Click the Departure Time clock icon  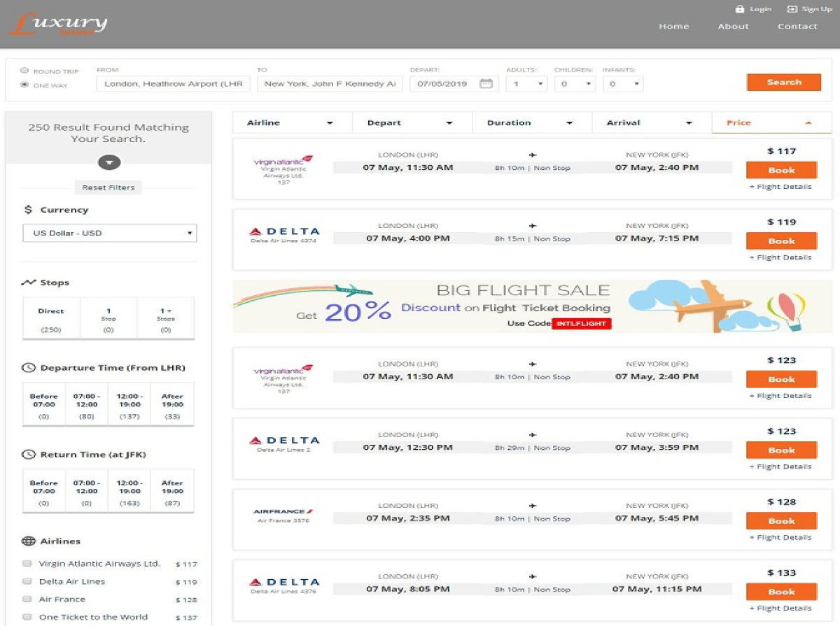pyautogui.click(x=29, y=368)
